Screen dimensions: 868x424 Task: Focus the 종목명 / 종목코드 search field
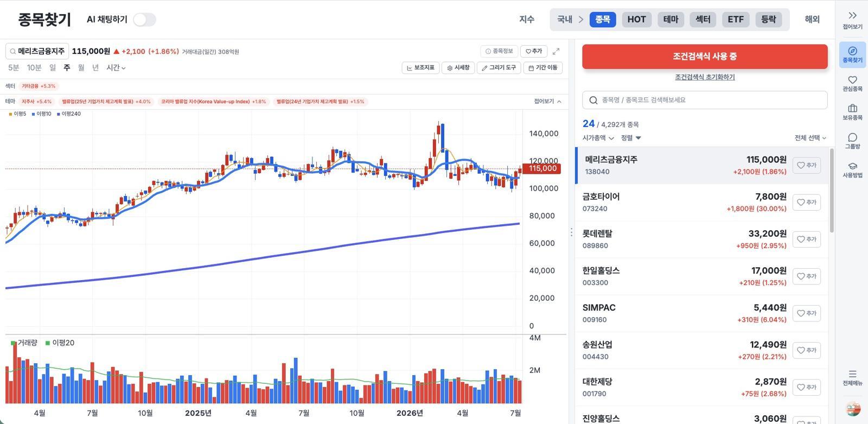pyautogui.click(x=705, y=100)
